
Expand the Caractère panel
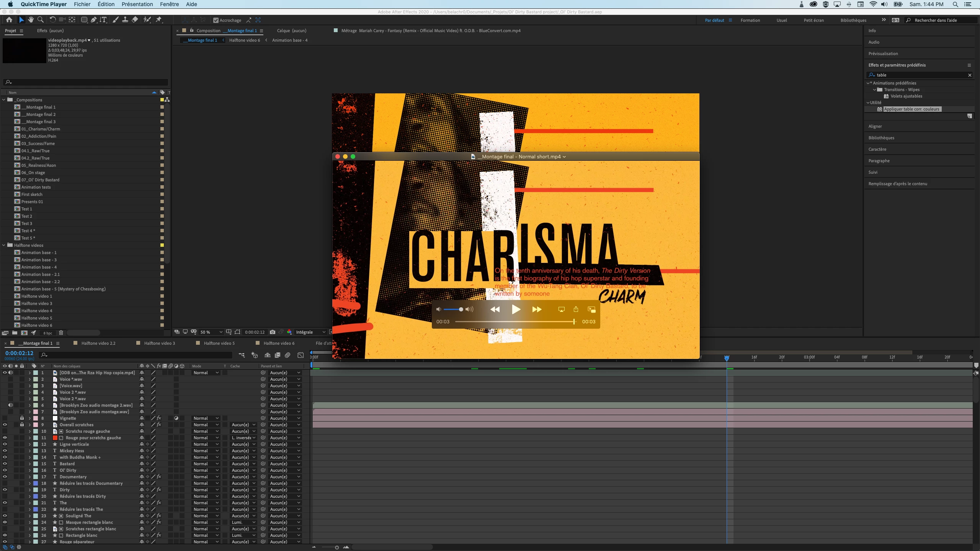pos(877,149)
